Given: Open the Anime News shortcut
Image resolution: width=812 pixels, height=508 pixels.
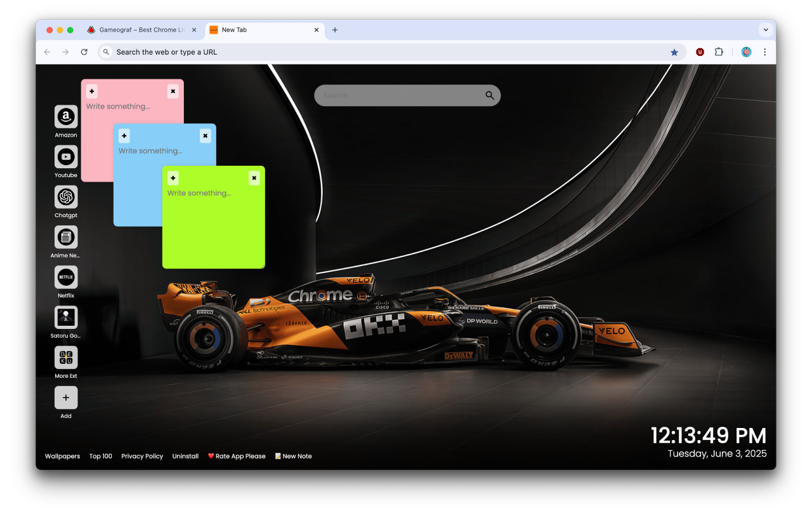Looking at the screenshot, I should [65, 238].
